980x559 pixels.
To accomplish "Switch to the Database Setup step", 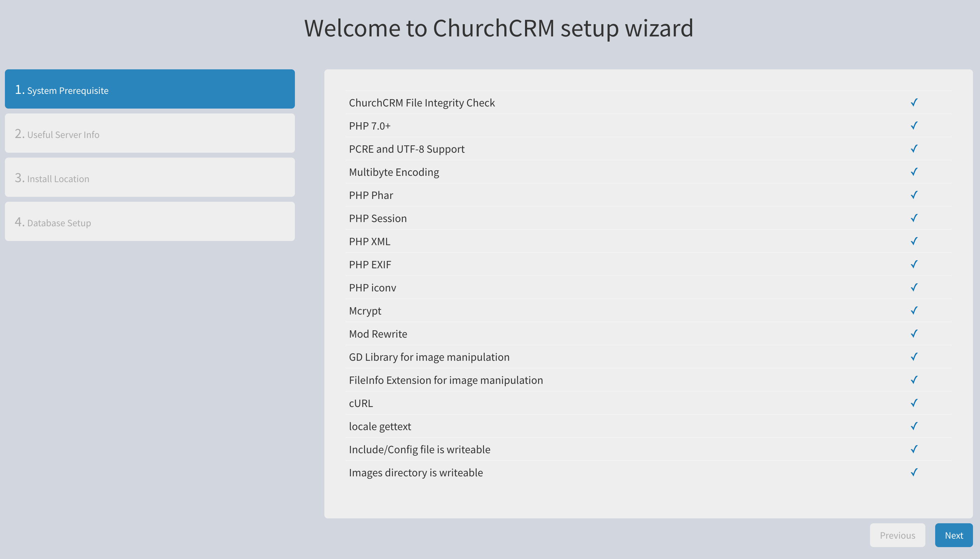I will pyautogui.click(x=150, y=221).
